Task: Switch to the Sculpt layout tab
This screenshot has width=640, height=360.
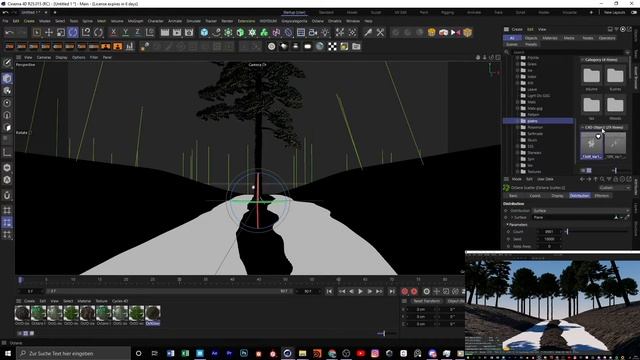Action: tap(376, 13)
